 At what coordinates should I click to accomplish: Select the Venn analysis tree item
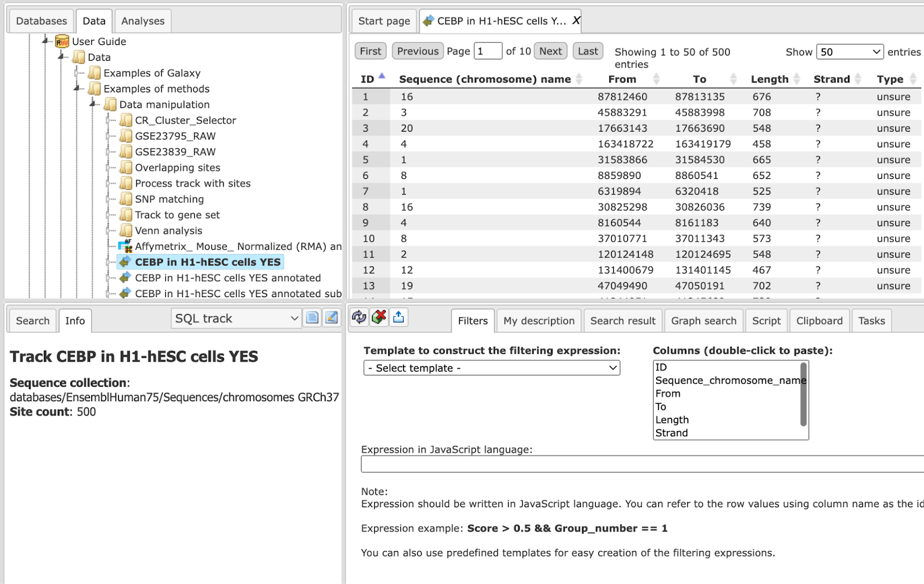coord(169,231)
